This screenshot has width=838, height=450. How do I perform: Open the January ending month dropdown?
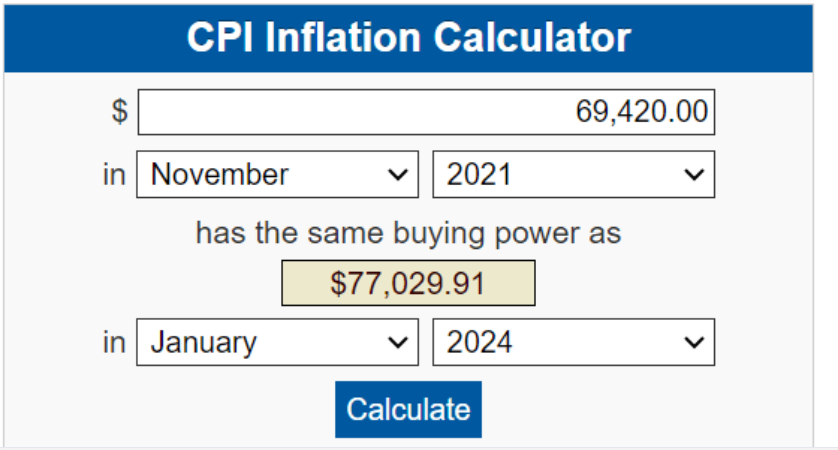tap(277, 343)
